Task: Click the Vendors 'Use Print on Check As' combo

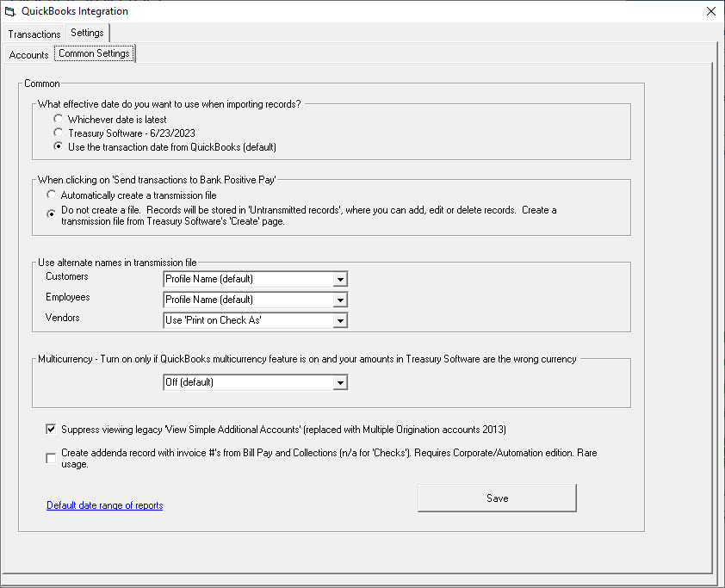Action: tap(255, 320)
